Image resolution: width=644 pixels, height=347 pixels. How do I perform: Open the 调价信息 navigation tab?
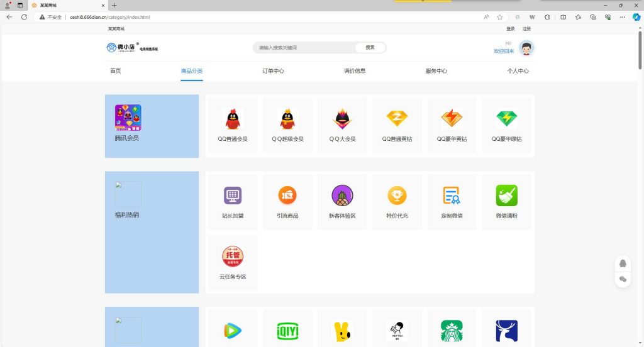(355, 70)
